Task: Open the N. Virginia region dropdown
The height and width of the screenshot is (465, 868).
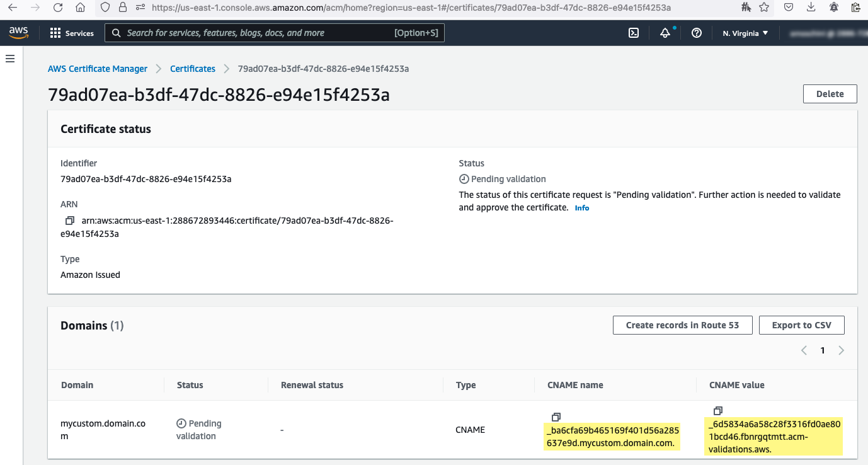Action: 745,33
